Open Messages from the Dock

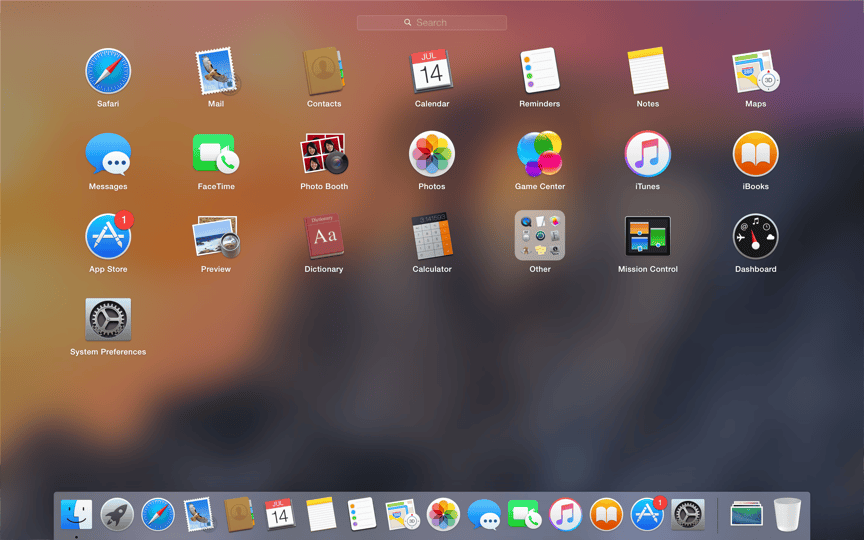[484, 515]
